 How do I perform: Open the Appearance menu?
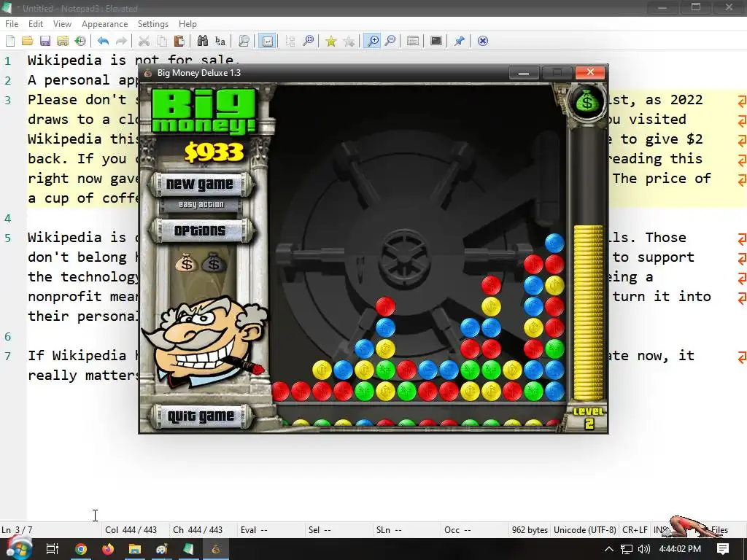point(104,24)
